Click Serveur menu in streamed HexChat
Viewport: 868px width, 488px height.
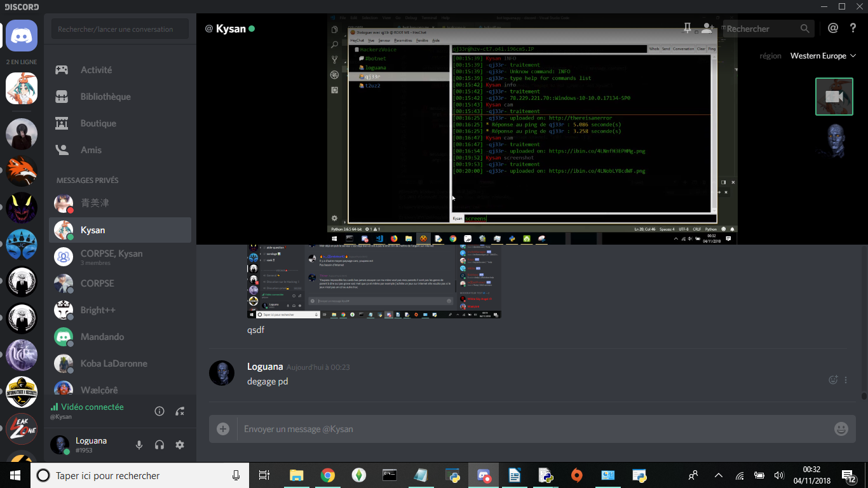tap(384, 40)
